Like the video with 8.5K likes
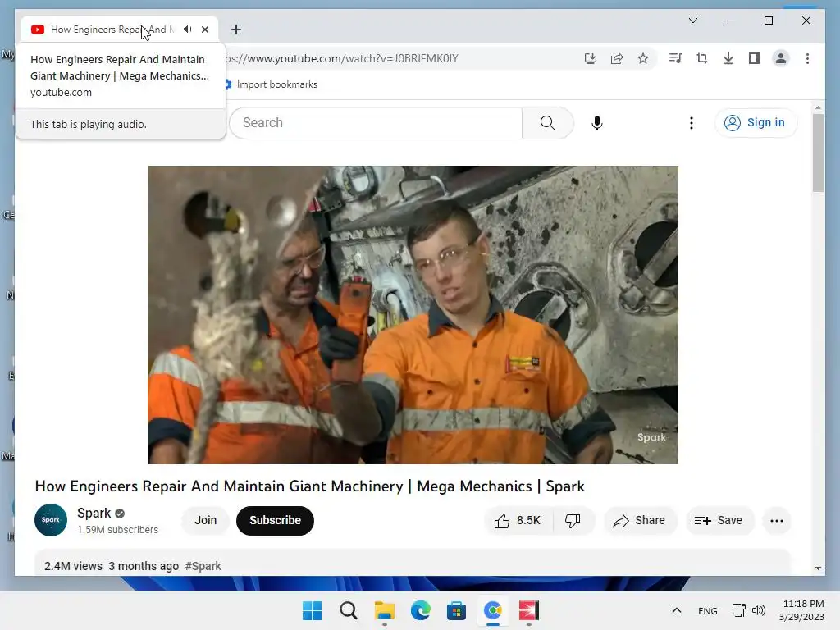This screenshot has height=630, width=840. [518, 520]
